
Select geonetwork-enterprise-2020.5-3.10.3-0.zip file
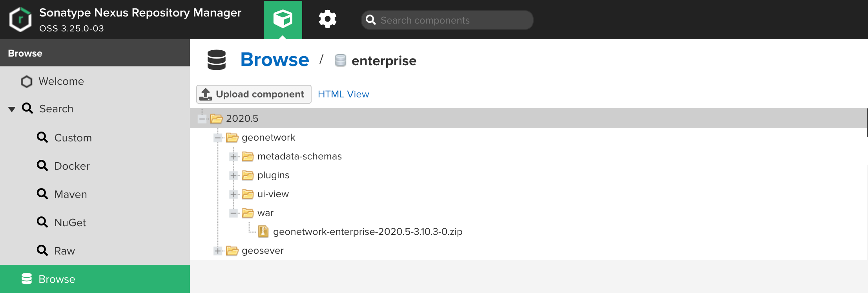368,232
